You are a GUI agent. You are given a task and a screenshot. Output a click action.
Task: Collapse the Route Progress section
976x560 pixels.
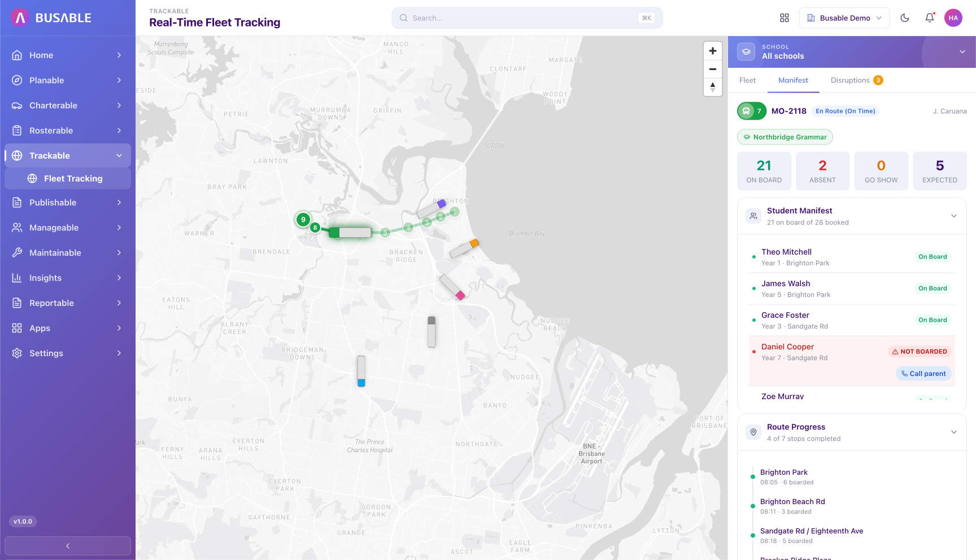954,432
